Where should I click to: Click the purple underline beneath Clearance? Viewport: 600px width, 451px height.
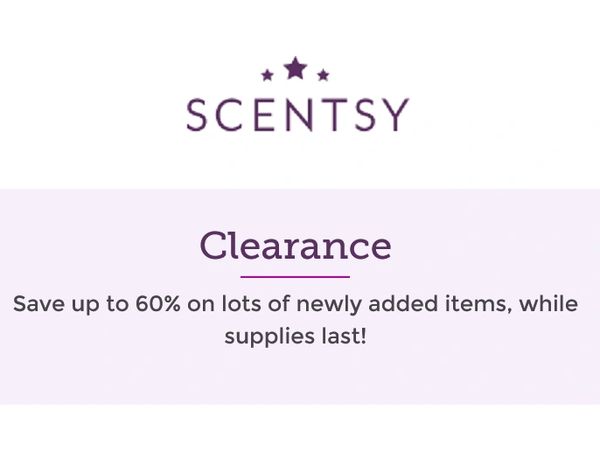click(295, 277)
